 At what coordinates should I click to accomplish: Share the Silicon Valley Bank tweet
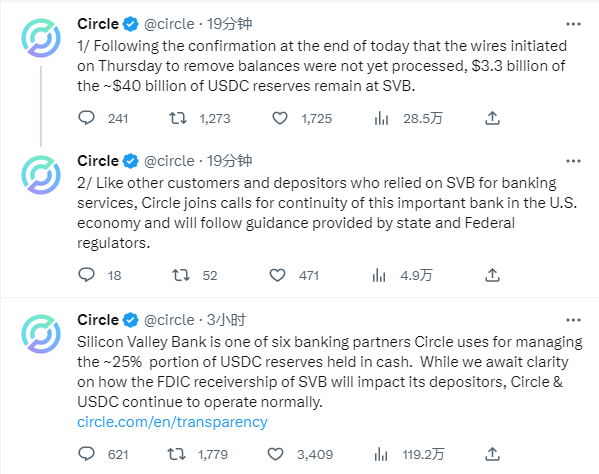click(x=492, y=454)
